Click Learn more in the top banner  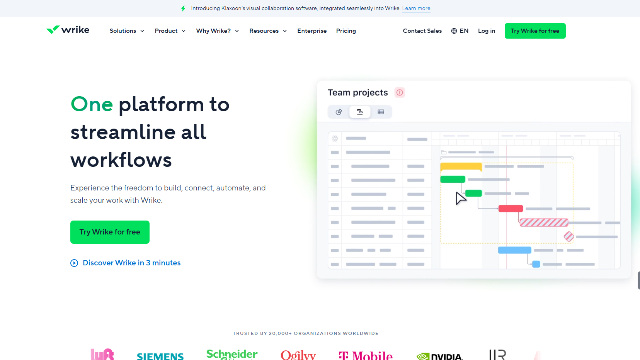[x=416, y=8]
